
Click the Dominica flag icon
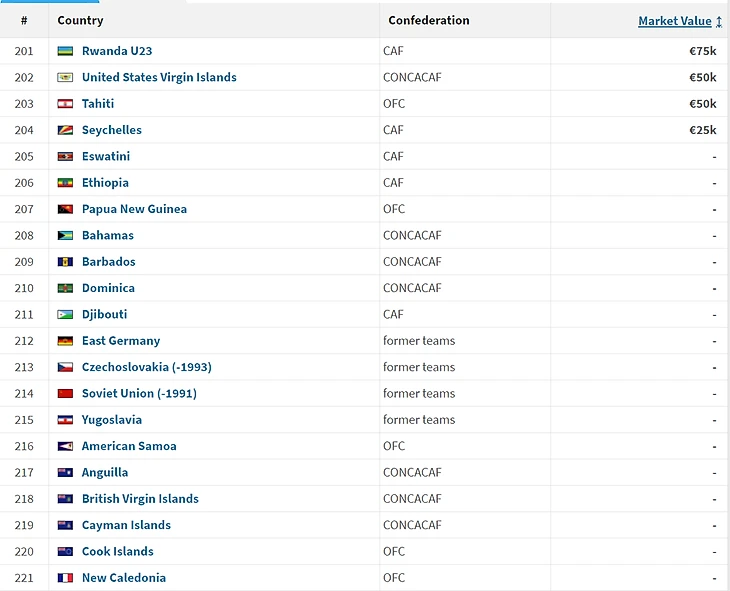tap(65, 288)
